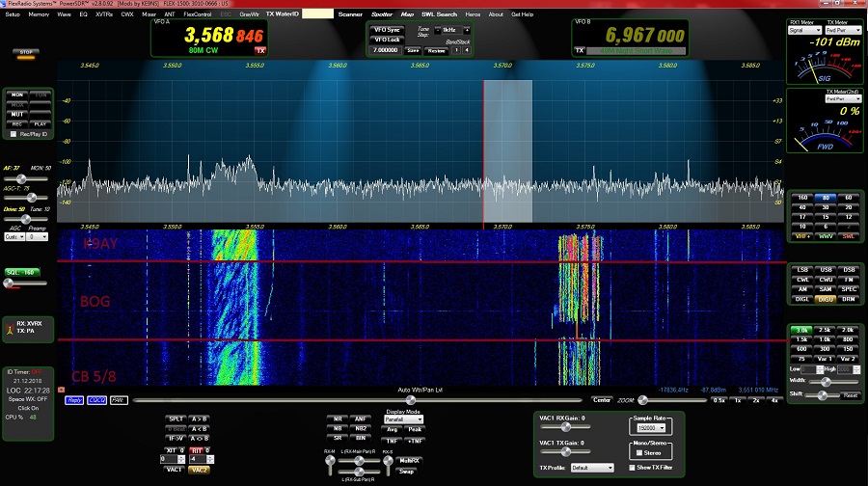This screenshot has width=868, height=486.
Task: Click the Center display button
Action: click(602, 399)
